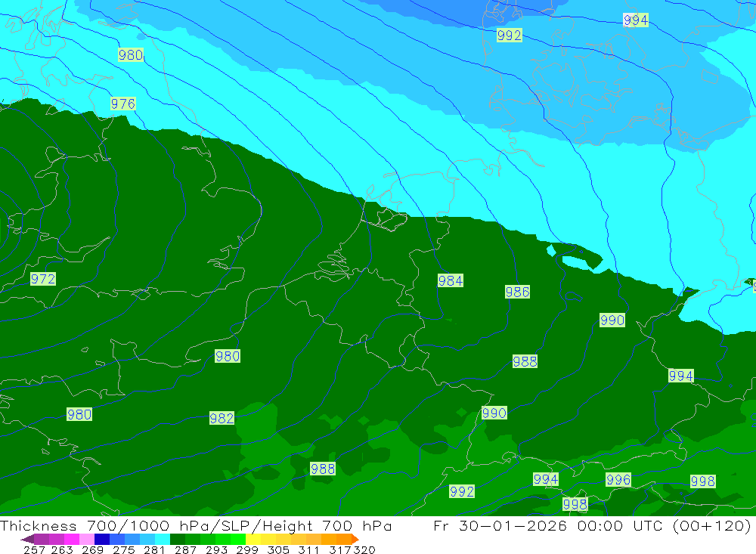Click the 972 isobar label
The image size is (756, 554).
pos(43,279)
